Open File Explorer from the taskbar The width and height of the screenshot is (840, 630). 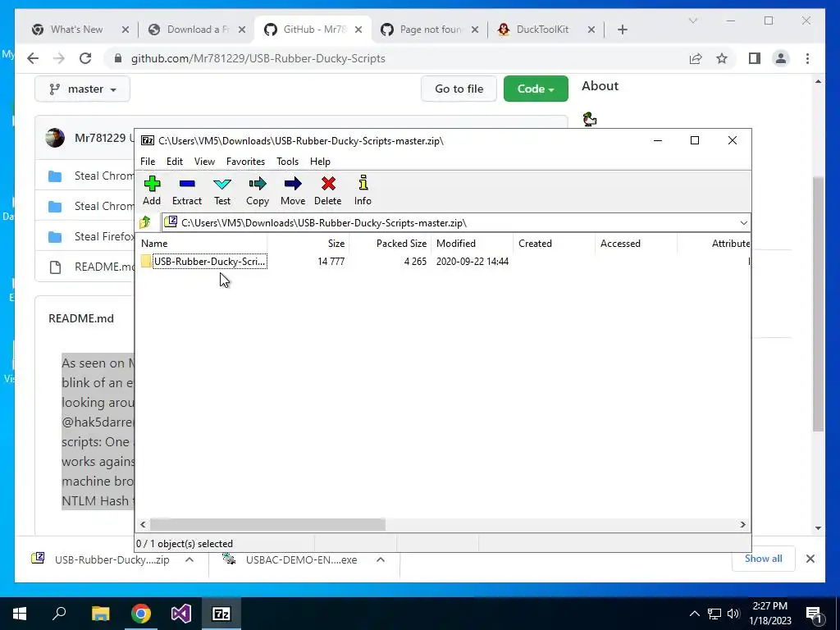[100, 614]
